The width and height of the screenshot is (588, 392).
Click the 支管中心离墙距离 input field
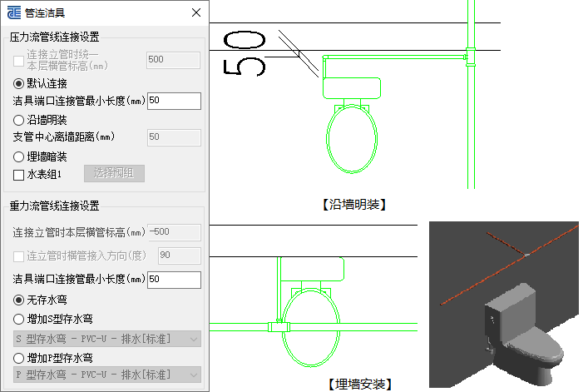[174, 137]
